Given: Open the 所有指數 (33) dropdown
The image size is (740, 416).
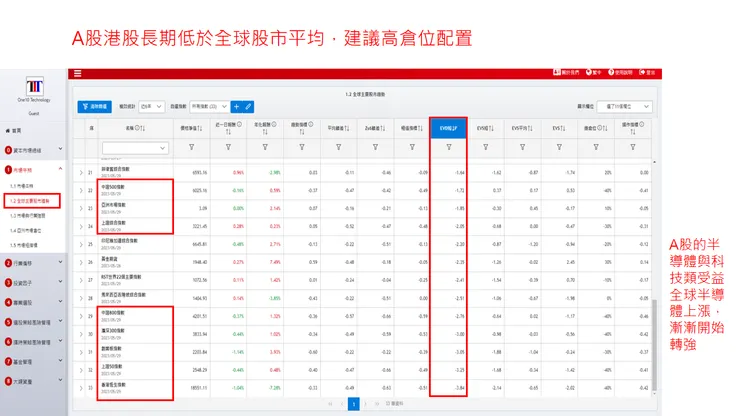Looking at the screenshot, I should [210, 107].
